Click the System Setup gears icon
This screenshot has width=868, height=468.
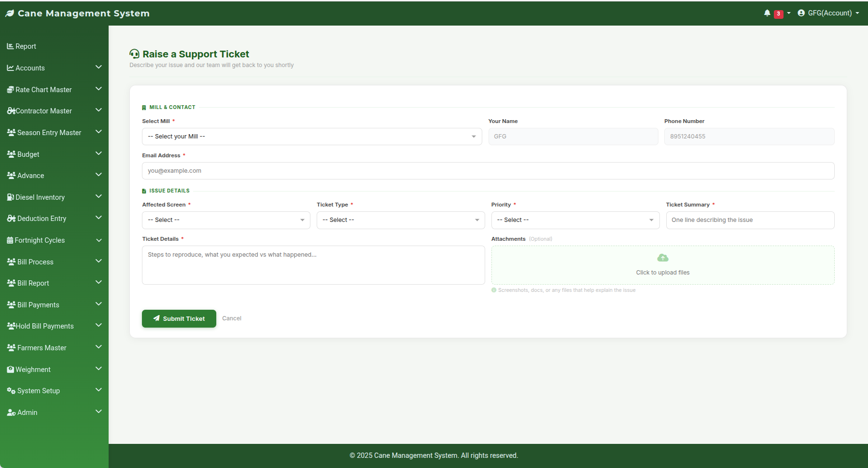click(11, 390)
